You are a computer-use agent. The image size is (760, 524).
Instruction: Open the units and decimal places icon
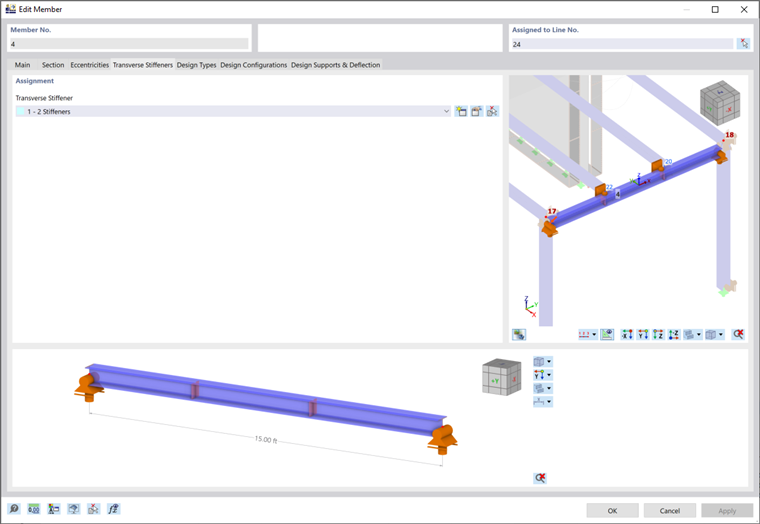(x=33, y=509)
